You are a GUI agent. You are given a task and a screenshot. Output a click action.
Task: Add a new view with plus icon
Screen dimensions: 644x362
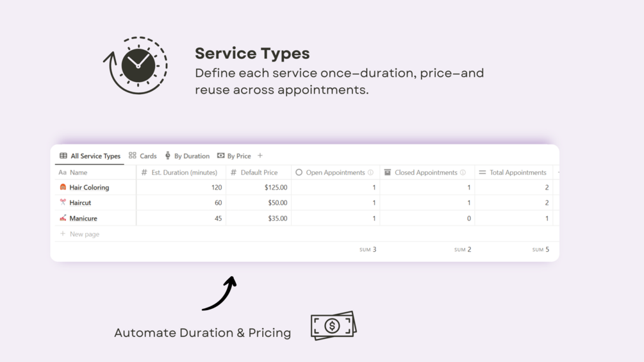pyautogui.click(x=260, y=156)
